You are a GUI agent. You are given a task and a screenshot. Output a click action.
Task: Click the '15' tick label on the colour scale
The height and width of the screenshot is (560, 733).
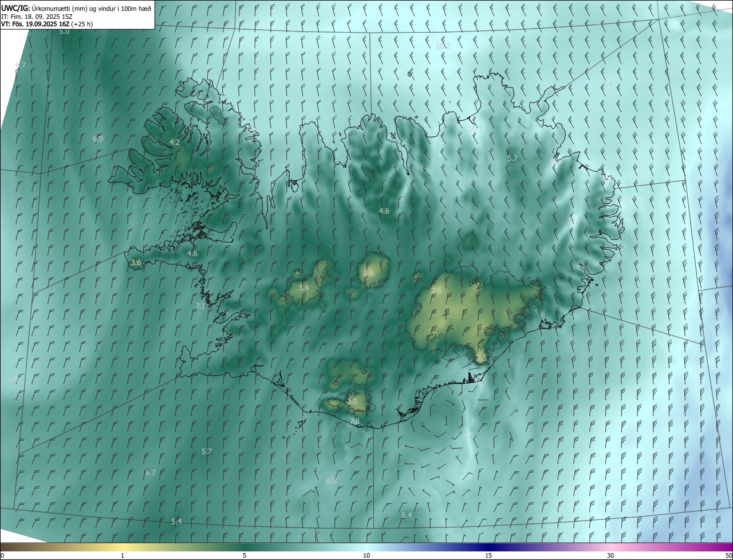pyautogui.click(x=488, y=556)
